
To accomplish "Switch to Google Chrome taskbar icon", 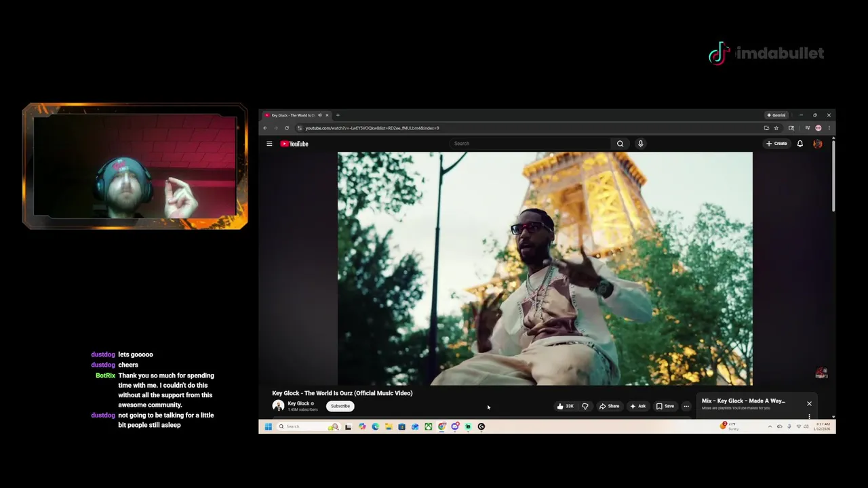I will pyautogui.click(x=441, y=426).
